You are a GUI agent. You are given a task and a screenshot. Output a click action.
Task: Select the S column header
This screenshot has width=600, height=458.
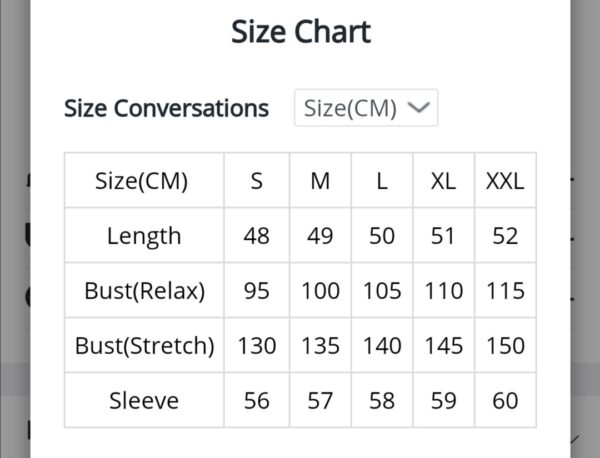tap(257, 181)
